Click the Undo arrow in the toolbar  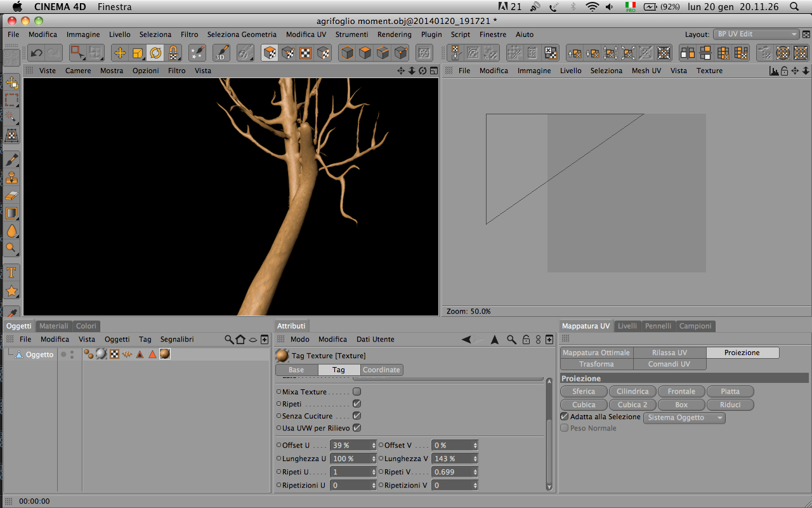[x=37, y=53]
